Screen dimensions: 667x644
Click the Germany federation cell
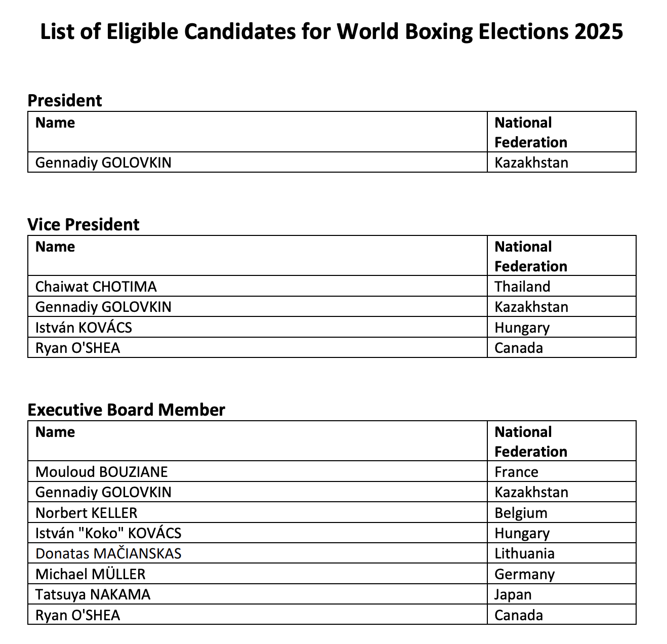(x=524, y=574)
